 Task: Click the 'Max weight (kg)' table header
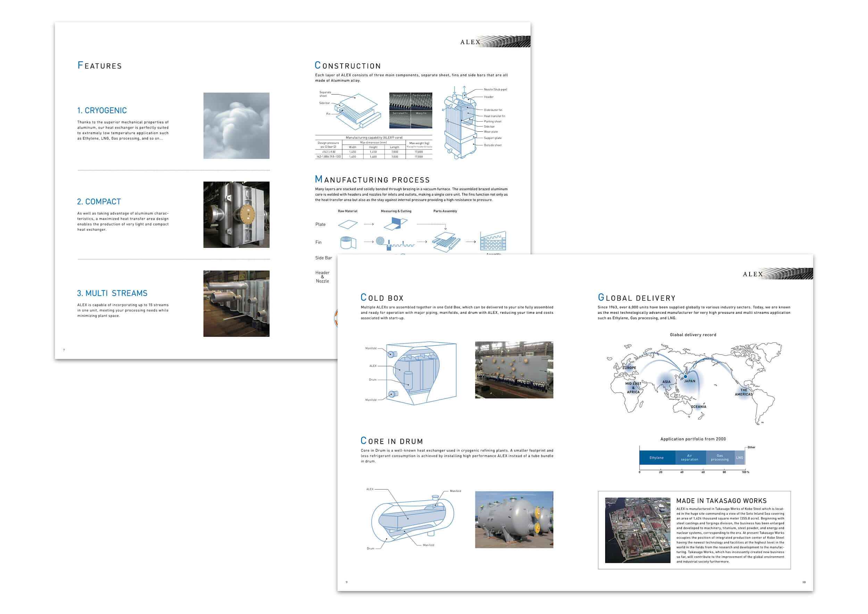(419, 144)
